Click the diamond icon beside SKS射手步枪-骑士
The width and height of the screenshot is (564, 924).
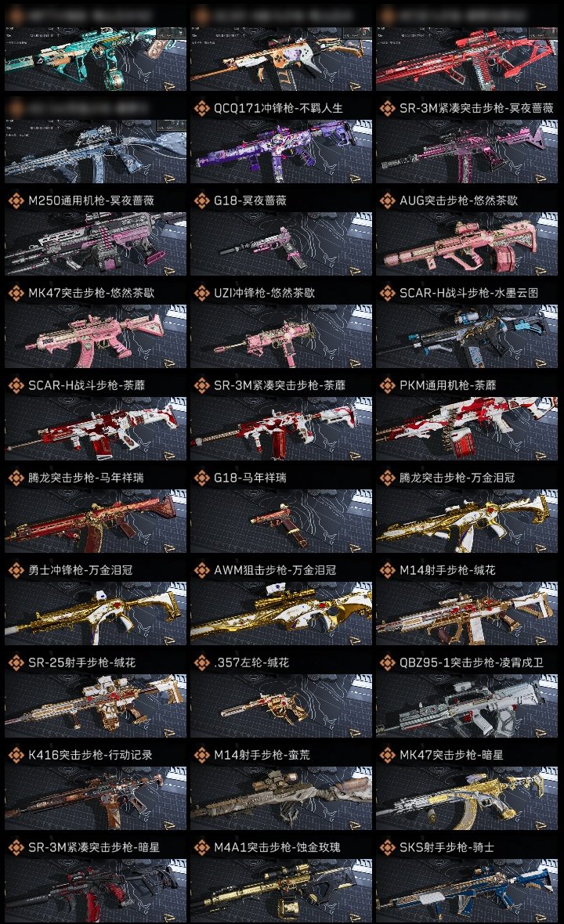point(387,848)
